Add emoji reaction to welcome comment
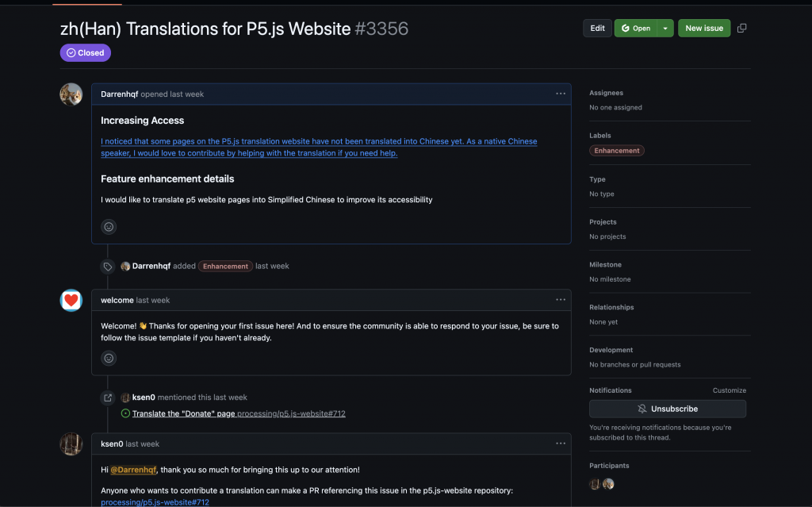Image resolution: width=812 pixels, height=507 pixels. coord(109,358)
